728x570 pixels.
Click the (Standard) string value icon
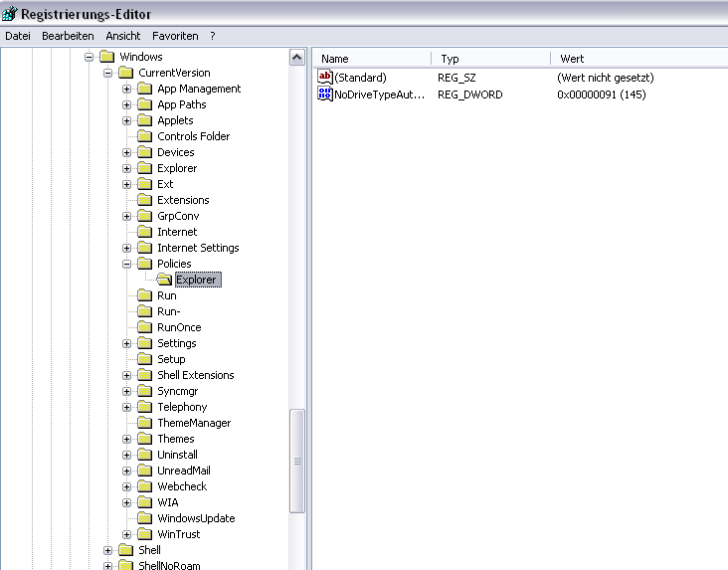click(x=325, y=77)
